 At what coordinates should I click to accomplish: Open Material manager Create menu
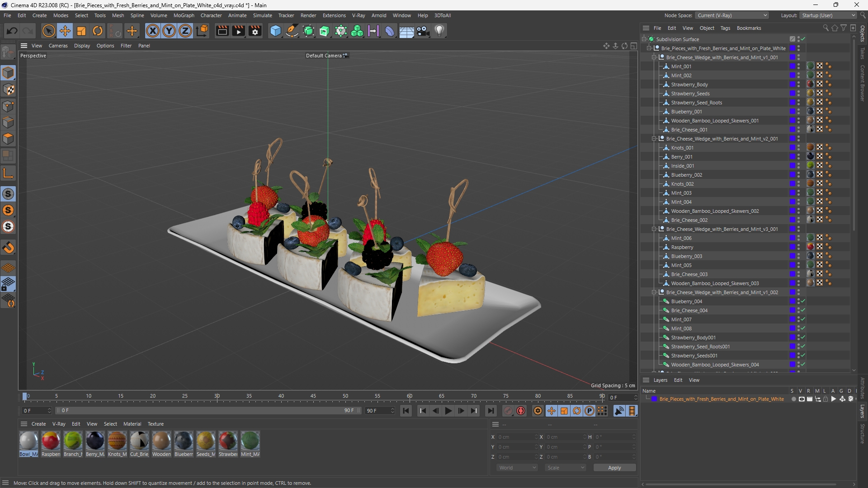pos(38,424)
